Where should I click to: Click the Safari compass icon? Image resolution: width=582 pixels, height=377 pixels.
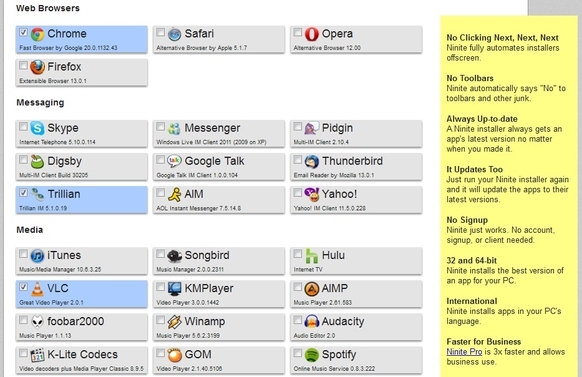[174, 34]
